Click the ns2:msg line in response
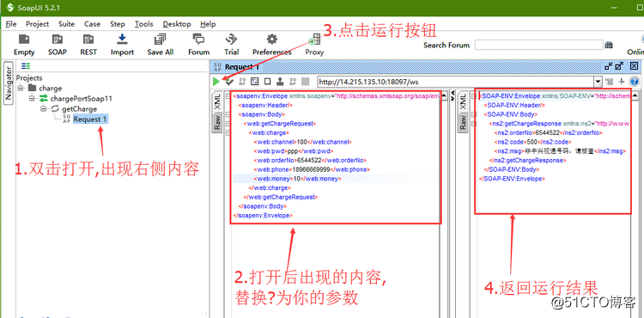644x318 pixels. tap(560, 151)
